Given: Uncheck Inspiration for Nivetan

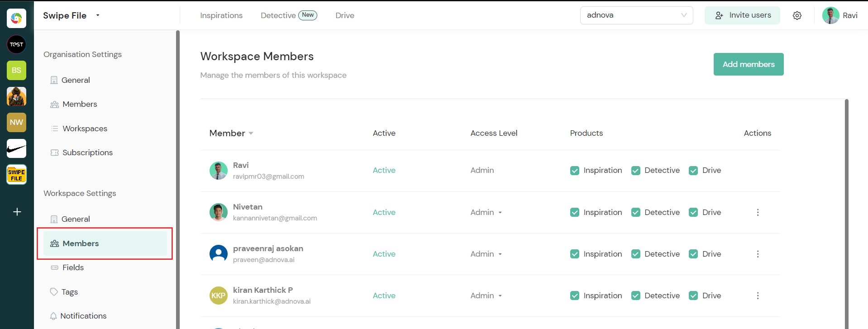Looking at the screenshot, I should pos(575,212).
